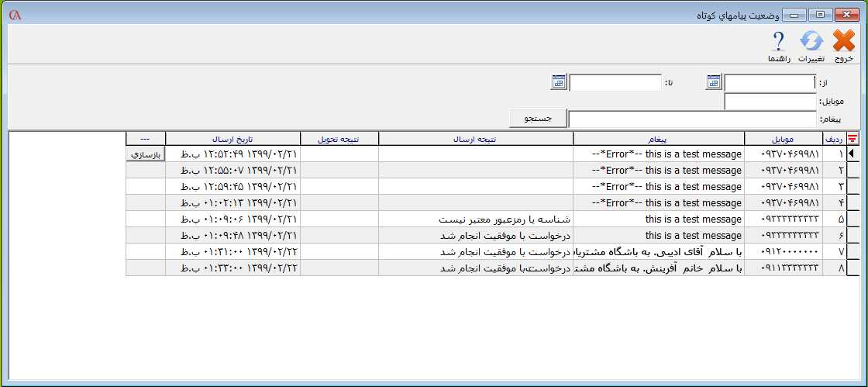Click the Mobile (موبایل) input field
The width and height of the screenshot is (868, 387).
point(770,102)
